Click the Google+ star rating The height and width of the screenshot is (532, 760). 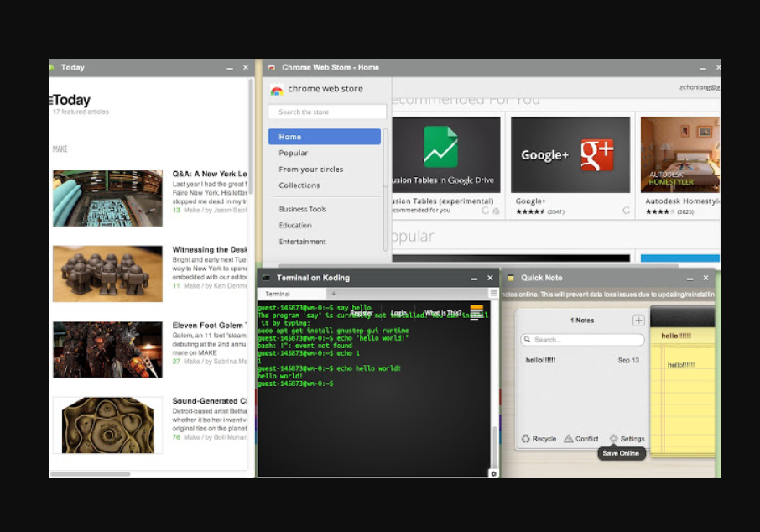[530, 212]
